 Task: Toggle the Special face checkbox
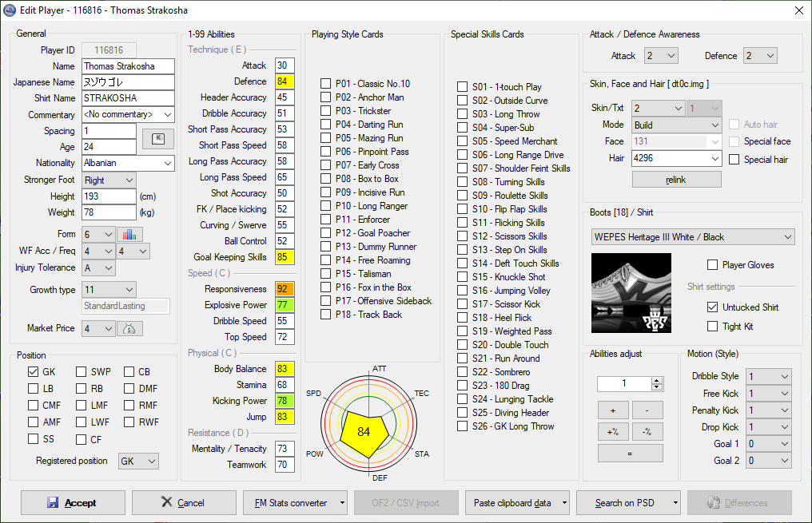pos(734,141)
